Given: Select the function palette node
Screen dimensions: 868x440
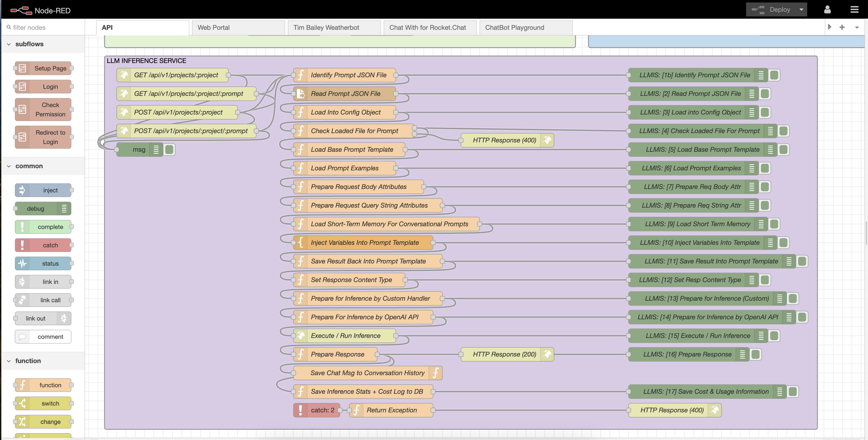Looking at the screenshot, I should point(43,385).
